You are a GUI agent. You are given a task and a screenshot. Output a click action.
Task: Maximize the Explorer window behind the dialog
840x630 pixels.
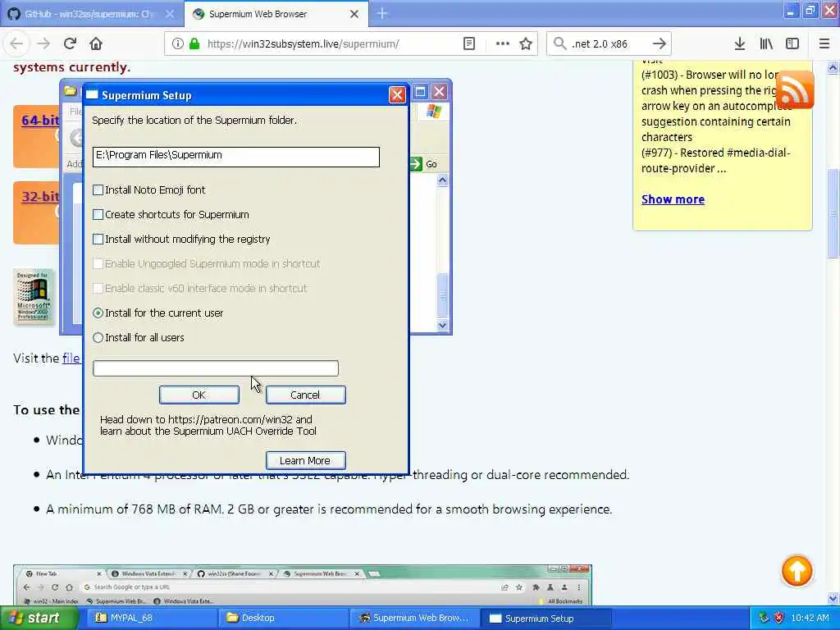[x=421, y=92]
